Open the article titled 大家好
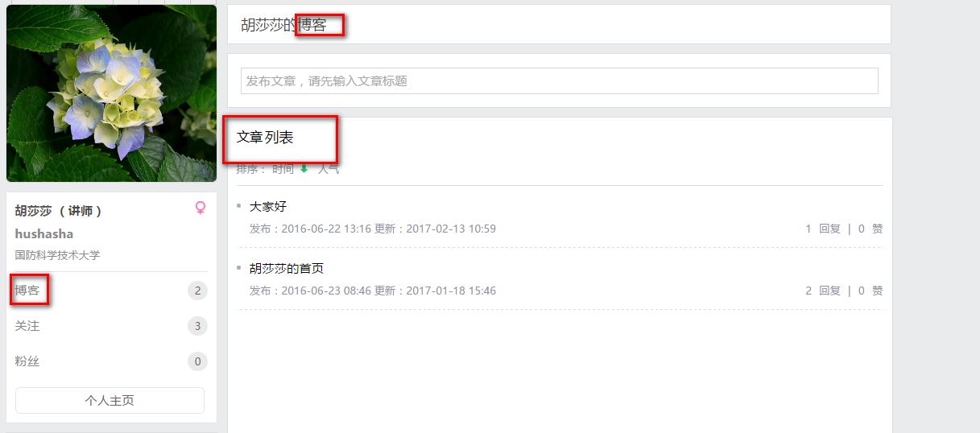The image size is (980, 433). (x=268, y=206)
